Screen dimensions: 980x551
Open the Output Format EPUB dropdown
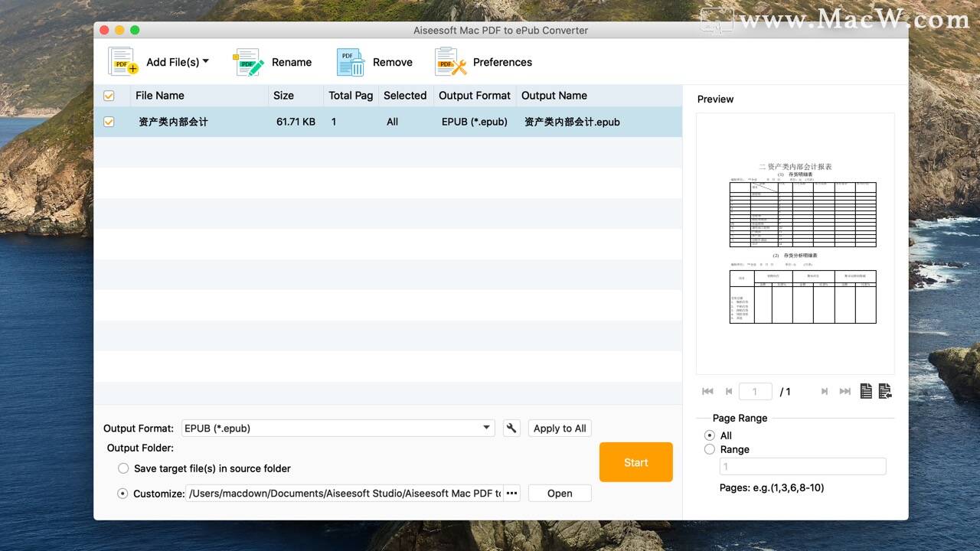[x=338, y=429]
